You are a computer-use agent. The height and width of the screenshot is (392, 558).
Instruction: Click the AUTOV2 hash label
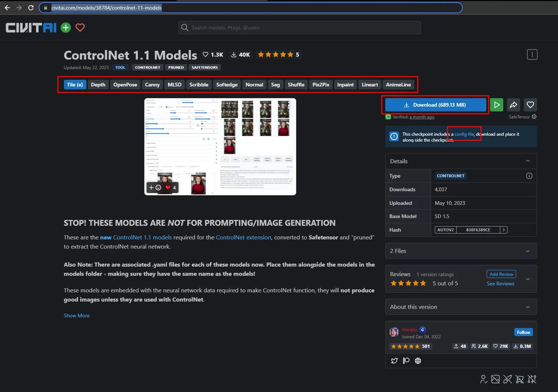point(446,230)
